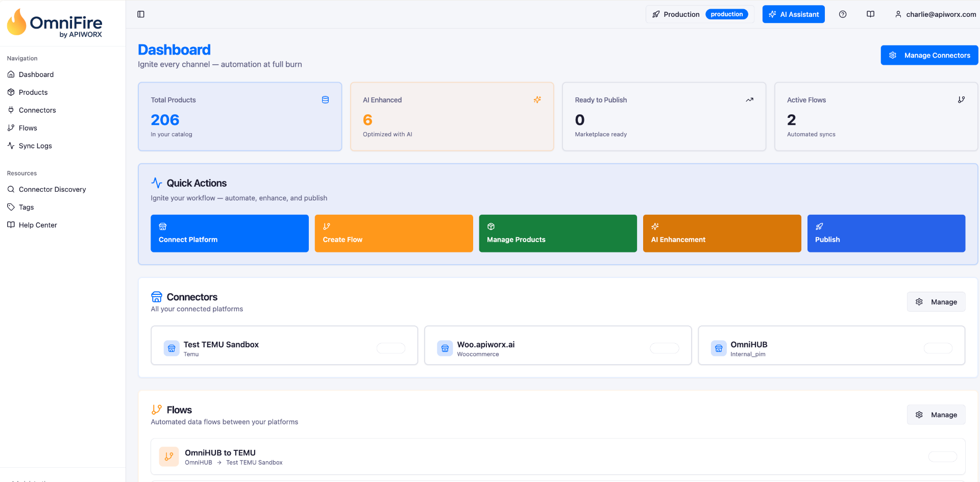This screenshot has height=482, width=980.
Task: Toggle the OmniHUB to TEMU flow switch
Action: pos(943,457)
